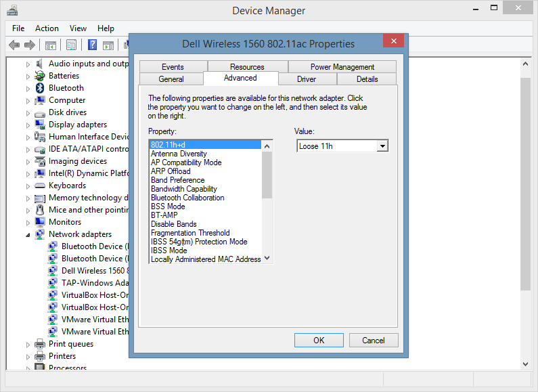538x392 pixels.
Task: Select the Display adapters icon
Action: click(x=40, y=125)
